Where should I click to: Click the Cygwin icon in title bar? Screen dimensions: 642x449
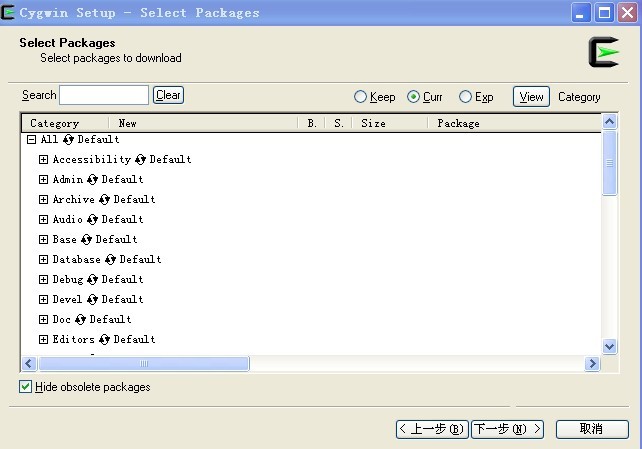click(x=8, y=12)
